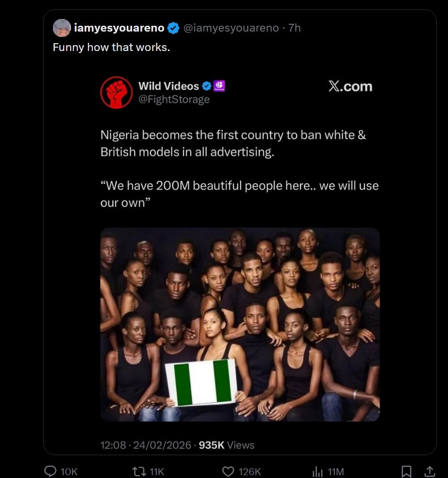The width and height of the screenshot is (448, 478).
Task: Click the Wild Videos verified checkmark
Action: pos(207,86)
